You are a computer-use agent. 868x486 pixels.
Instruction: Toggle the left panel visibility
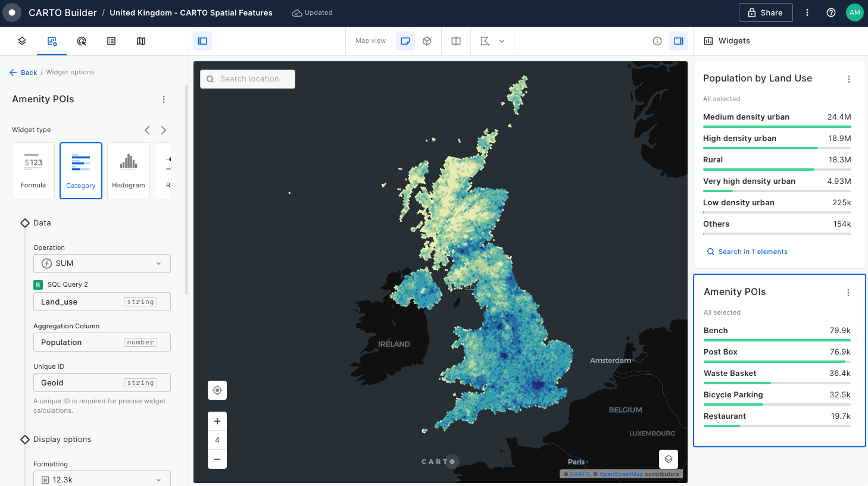point(202,41)
